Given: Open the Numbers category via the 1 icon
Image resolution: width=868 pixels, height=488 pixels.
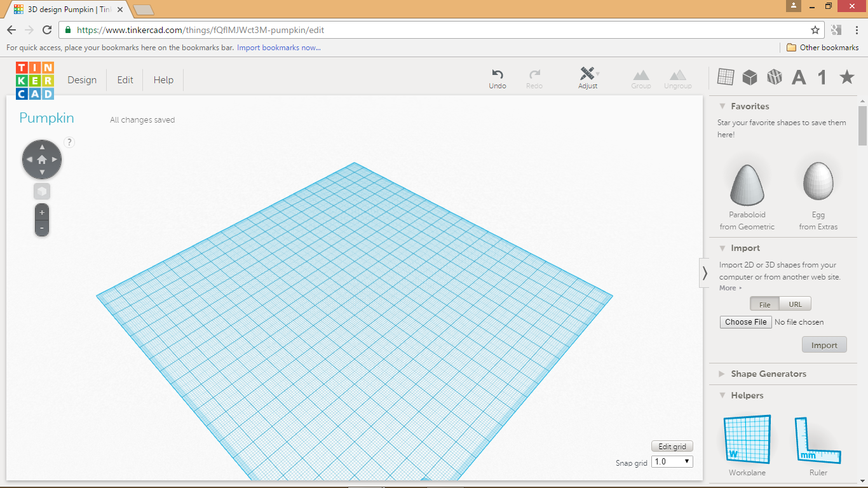Looking at the screenshot, I should pos(821,76).
